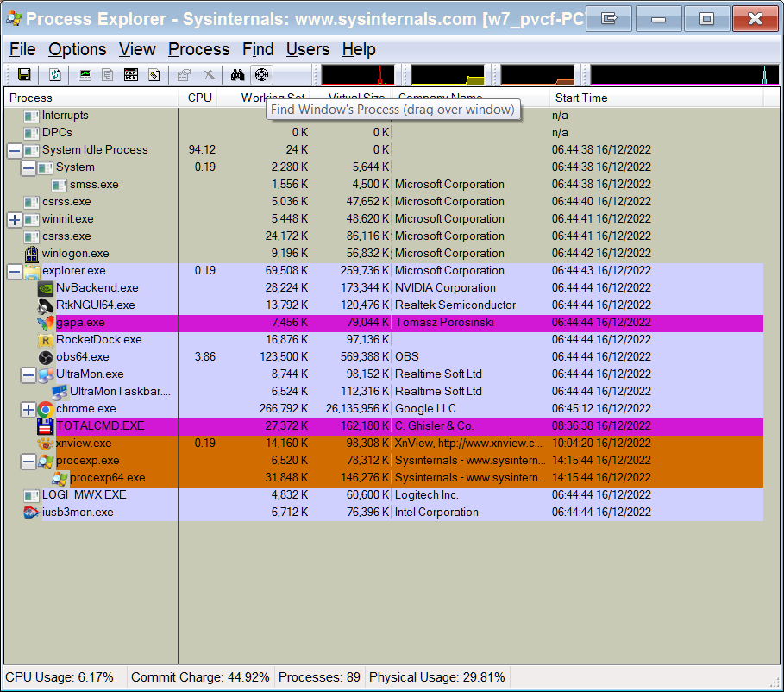This screenshot has width=784, height=692.
Task: Click the UltraMon.exe monitor icon
Action: [x=46, y=374]
